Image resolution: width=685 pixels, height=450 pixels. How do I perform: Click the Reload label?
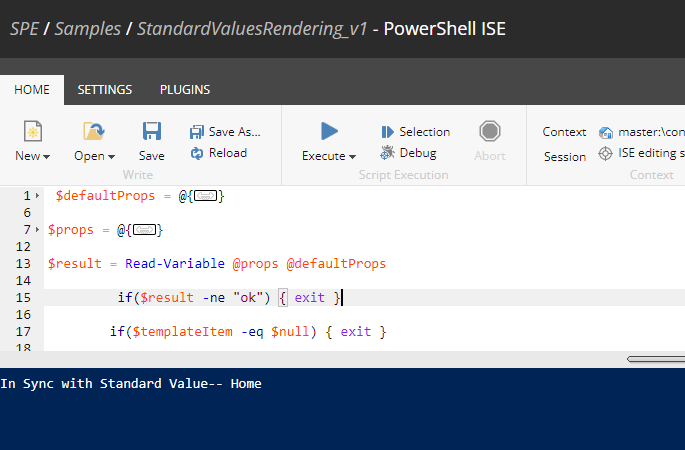coord(228,153)
